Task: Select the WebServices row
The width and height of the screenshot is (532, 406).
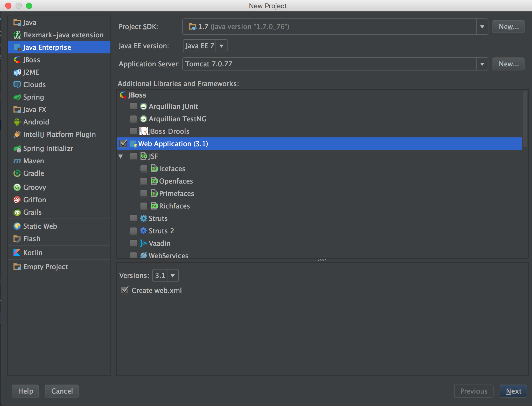Action: [x=319, y=255]
